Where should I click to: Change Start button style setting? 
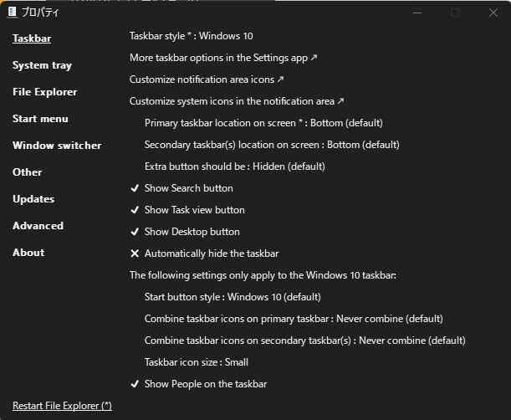tap(233, 297)
